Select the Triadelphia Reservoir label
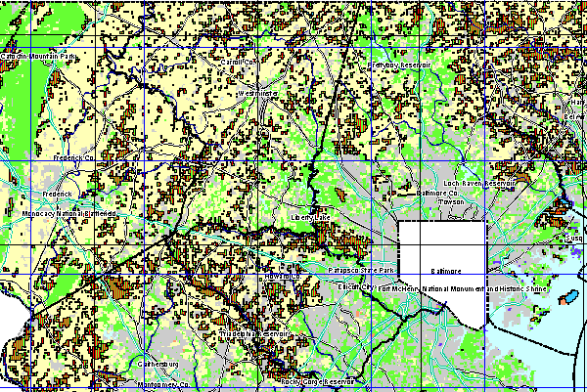This screenshot has width=587, height=392. 254,334
